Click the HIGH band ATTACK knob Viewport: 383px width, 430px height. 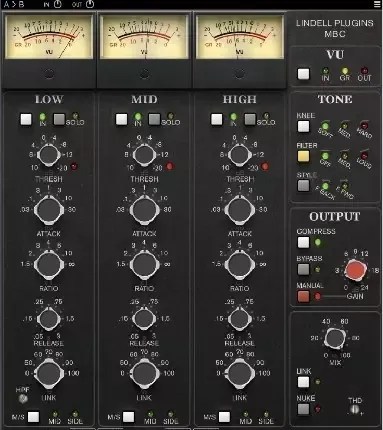coord(239,210)
